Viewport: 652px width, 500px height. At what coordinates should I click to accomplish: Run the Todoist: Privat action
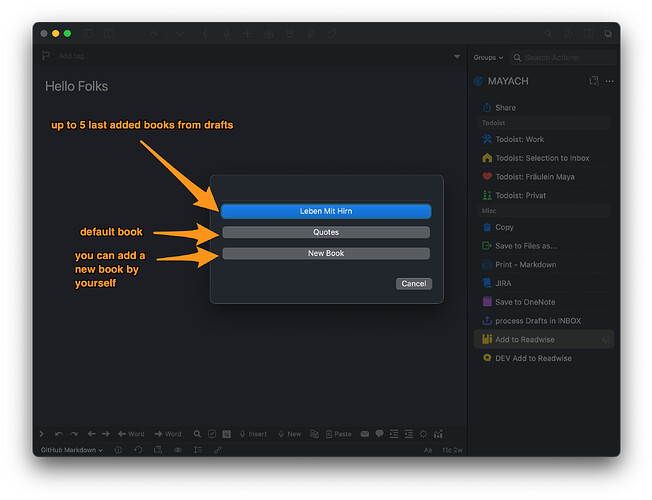click(543, 196)
